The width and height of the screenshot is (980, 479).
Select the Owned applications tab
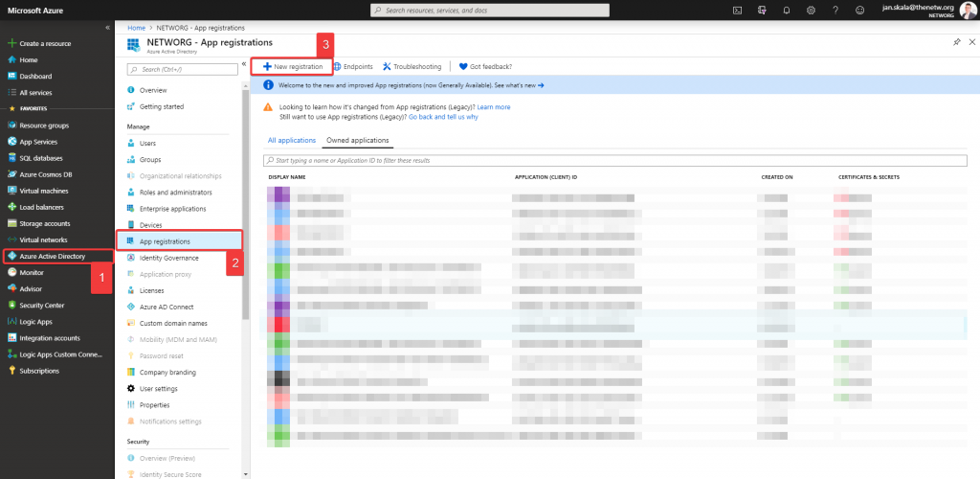358,140
